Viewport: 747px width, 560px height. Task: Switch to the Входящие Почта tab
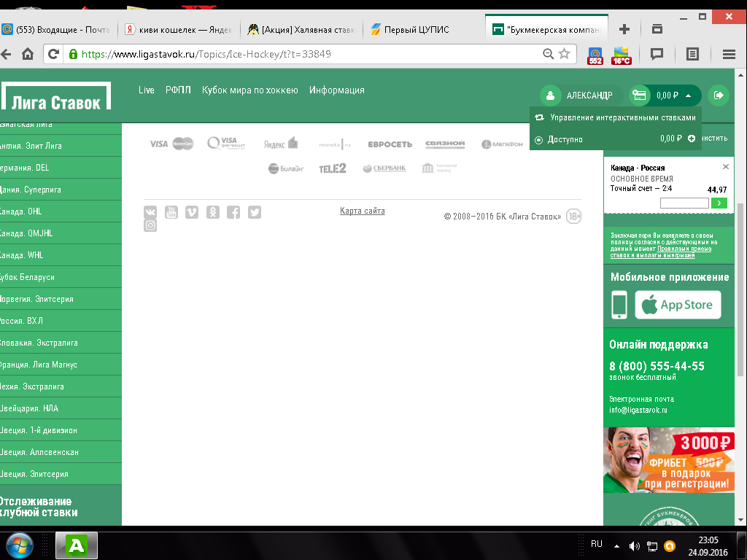tap(58, 29)
